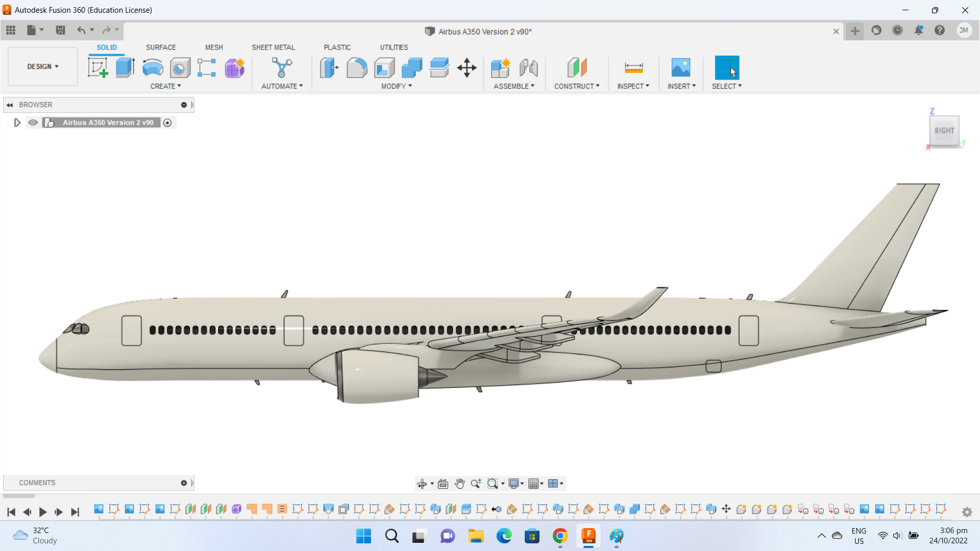Select the Revolve tool
980x551 pixels.
pos(153,67)
